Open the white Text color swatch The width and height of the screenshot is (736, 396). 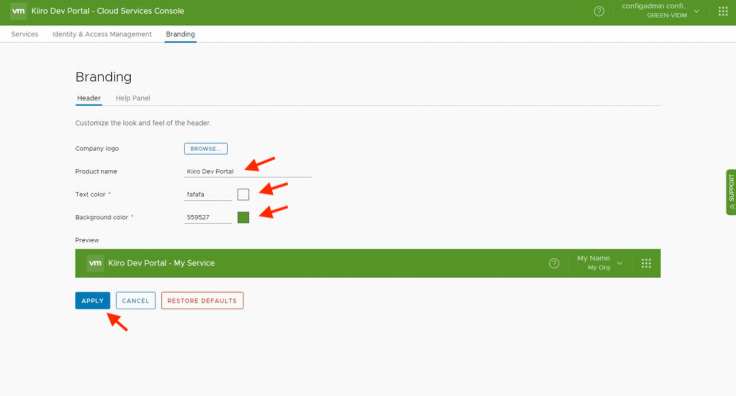point(243,194)
